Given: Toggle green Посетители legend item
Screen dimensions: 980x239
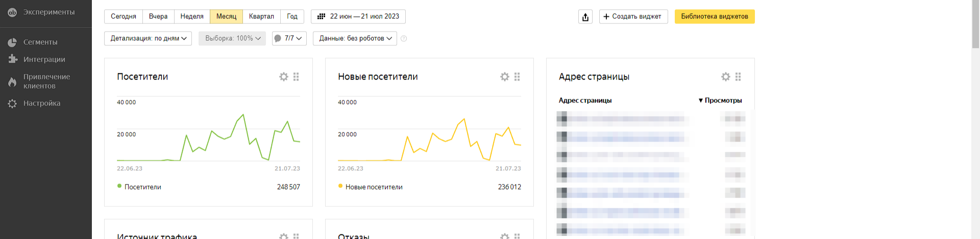Looking at the screenshot, I should [x=139, y=187].
